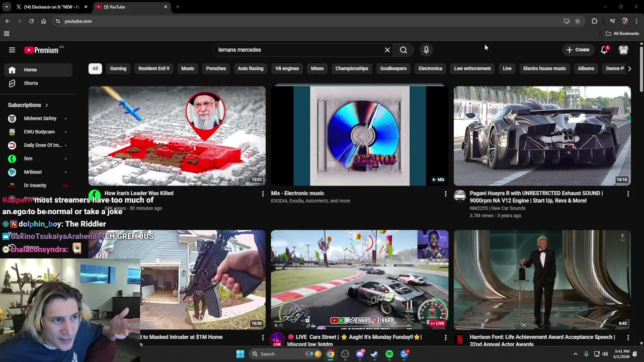Viewport: 644px width, 362px height.
Task: Open the YouTube hamburger guide menu
Action: (12, 50)
